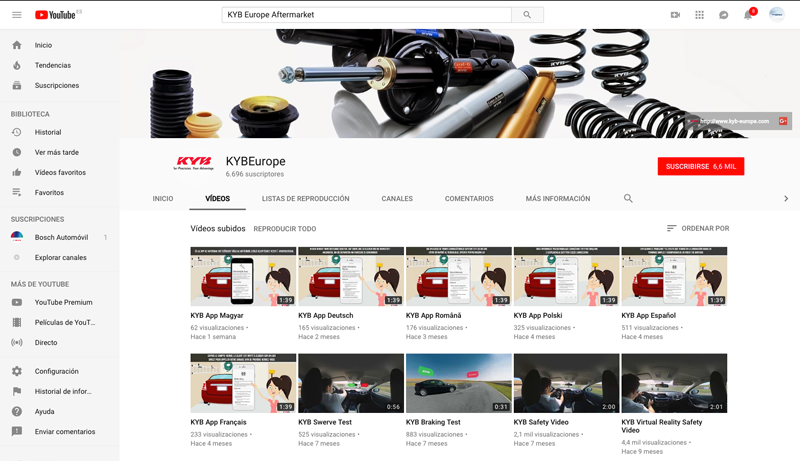Image resolution: width=800 pixels, height=461 pixels.
Task: Switch to MÁS INFORMACIÓN tab
Action: [x=558, y=198]
